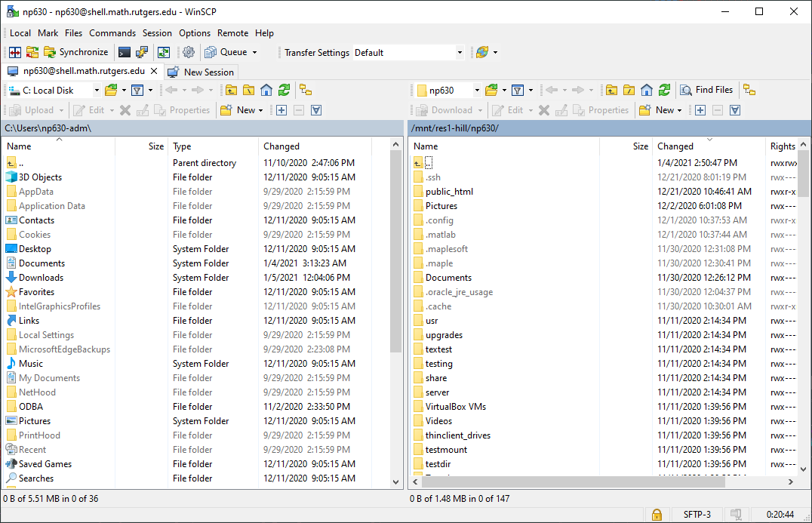Go to remote home directory icon
Screen dimensions: 812x523
[647, 91]
